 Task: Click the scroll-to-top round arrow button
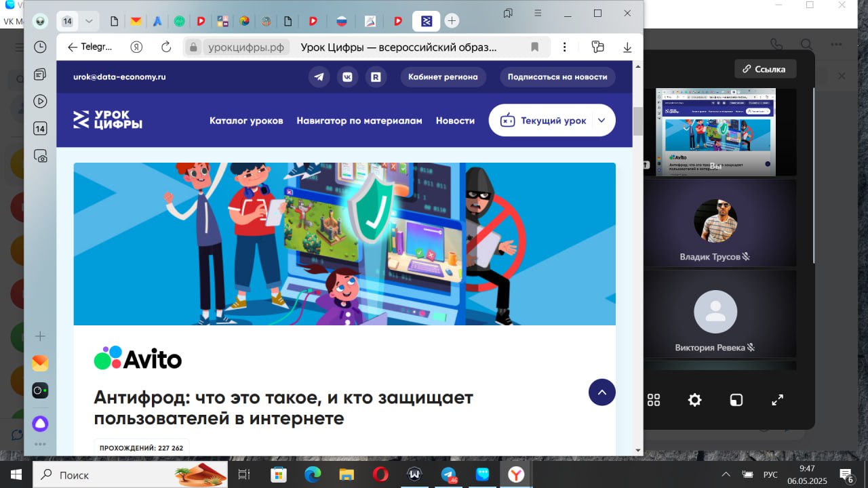click(602, 392)
